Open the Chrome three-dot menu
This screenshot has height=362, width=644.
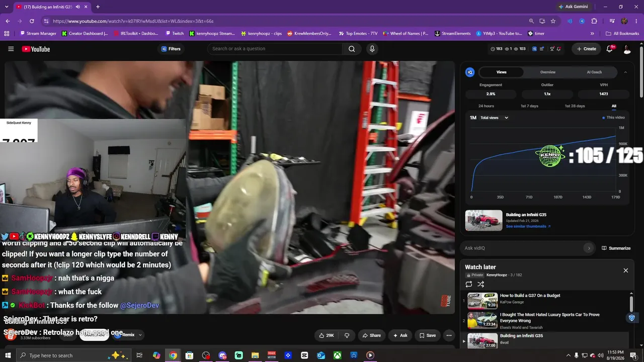(636, 21)
